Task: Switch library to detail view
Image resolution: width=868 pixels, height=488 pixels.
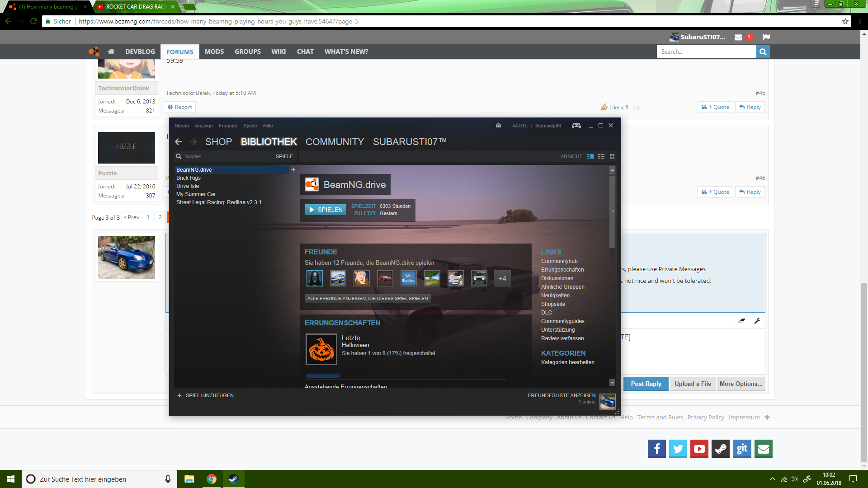Action: [x=590, y=156]
